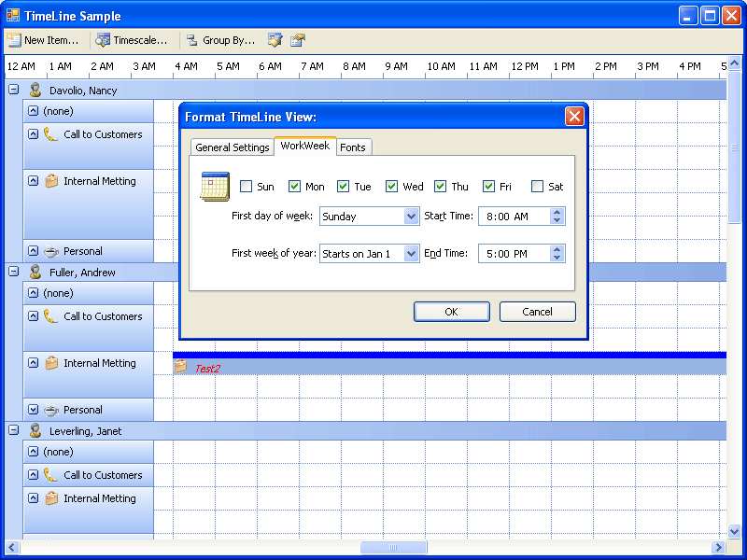Image resolution: width=747 pixels, height=560 pixels.
Task: Enable the Sun checkbox
Action: tap(244, 186)
